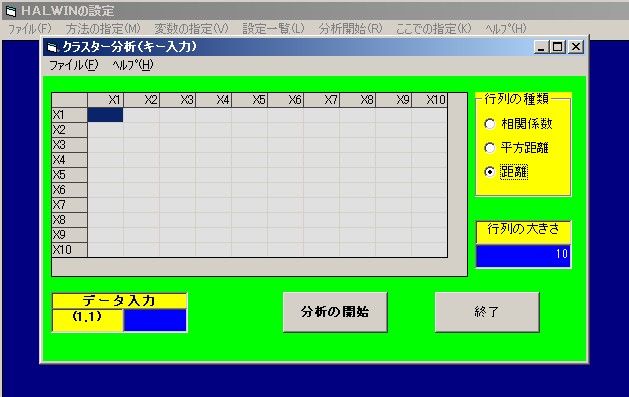Click the HALWIN settings title bar icon

pyautogui.click(x=11, y=11)
